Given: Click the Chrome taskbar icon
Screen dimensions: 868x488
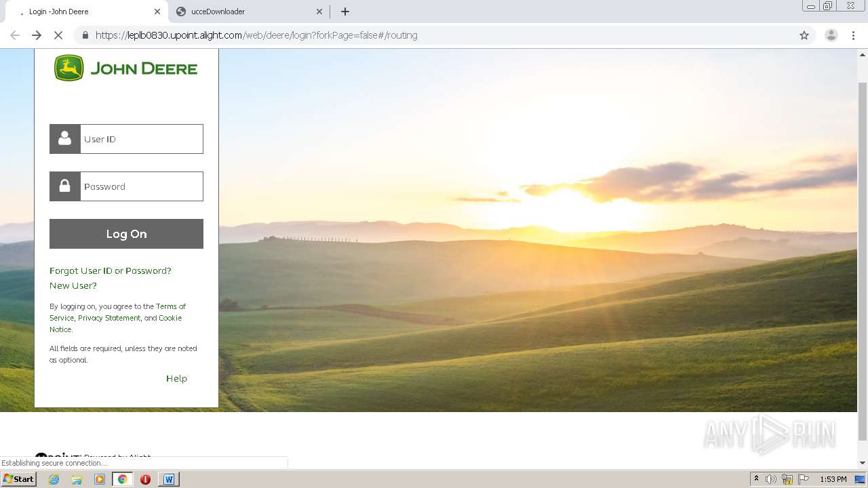Looking at the screenshot, I should pyautogui.click(x=123, y=479).
